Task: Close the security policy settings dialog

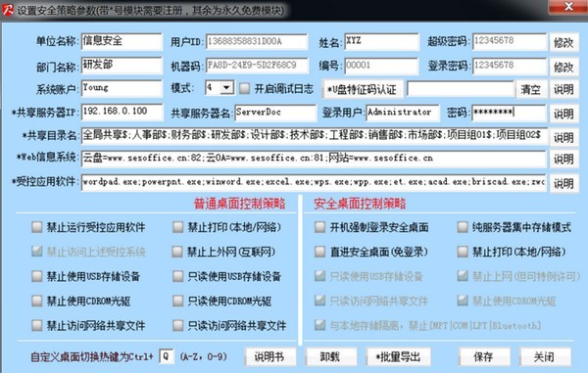Action: coord(568,7)
